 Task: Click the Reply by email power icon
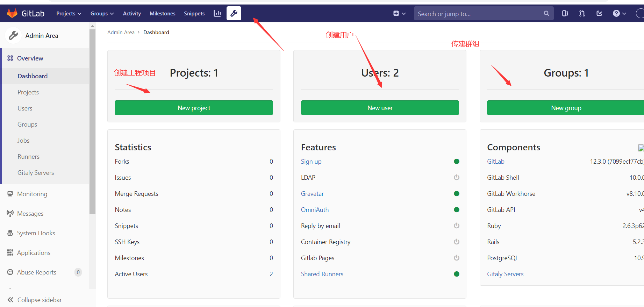point(457,226)
